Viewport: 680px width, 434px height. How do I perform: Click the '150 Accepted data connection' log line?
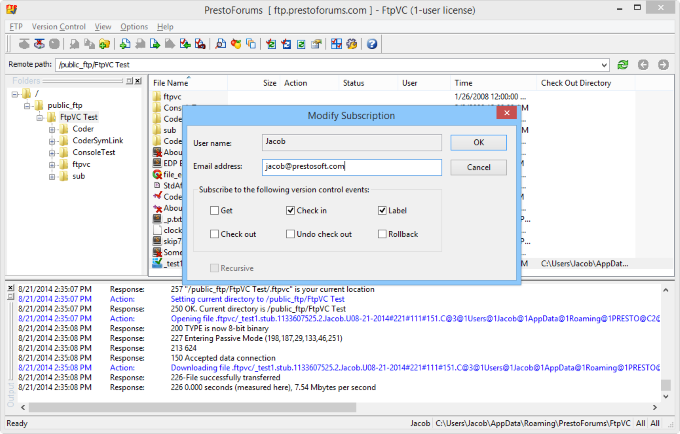tap(223, 358)
